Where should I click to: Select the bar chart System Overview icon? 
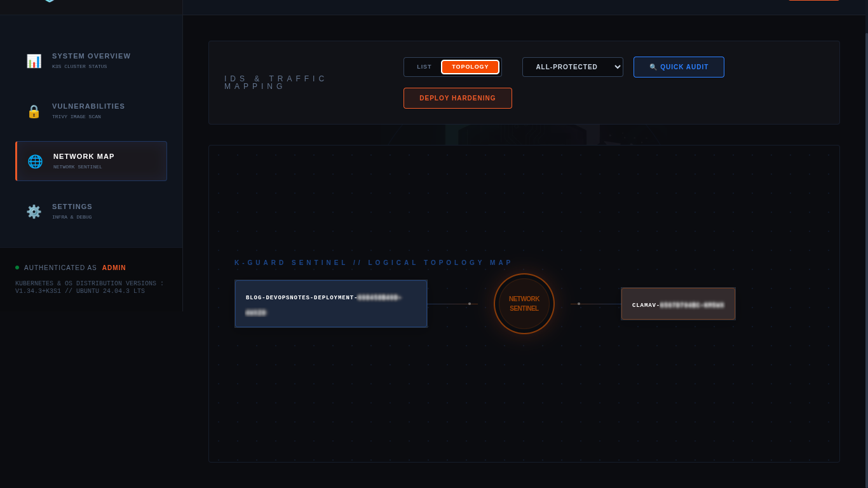[x=34, y=60]
